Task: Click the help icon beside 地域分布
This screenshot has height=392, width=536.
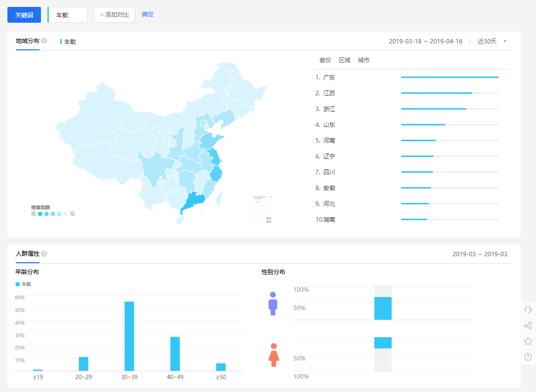Action: (44, 40)
